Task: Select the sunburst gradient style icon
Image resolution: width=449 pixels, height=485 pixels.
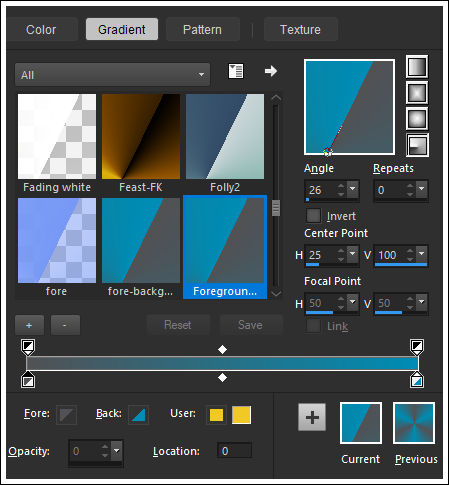Action: pos(417,118)
